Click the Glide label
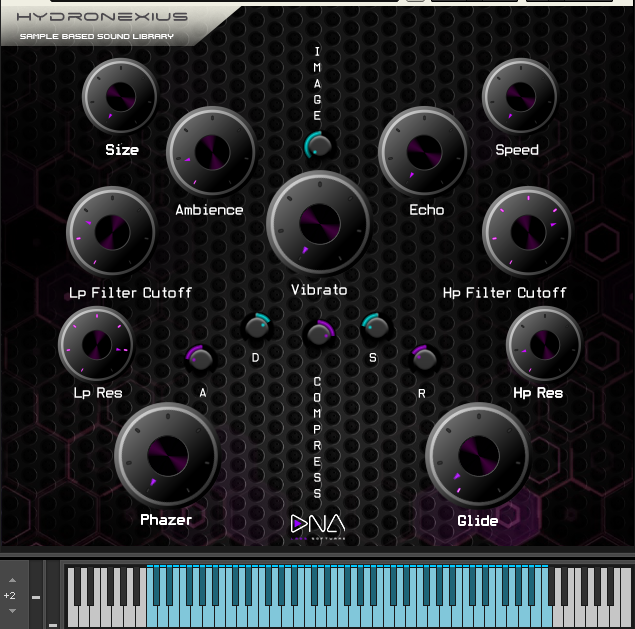This screenshot has height=629, width=635. click(477, 521)
